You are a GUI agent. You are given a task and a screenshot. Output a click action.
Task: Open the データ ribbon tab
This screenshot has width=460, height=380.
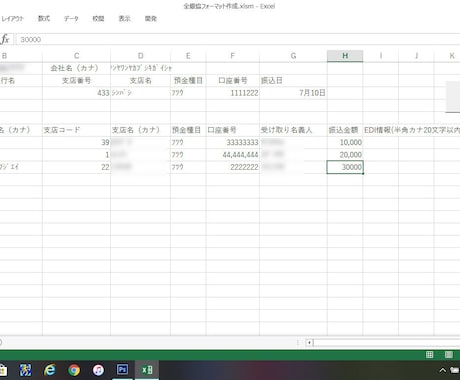click(71, 19)
